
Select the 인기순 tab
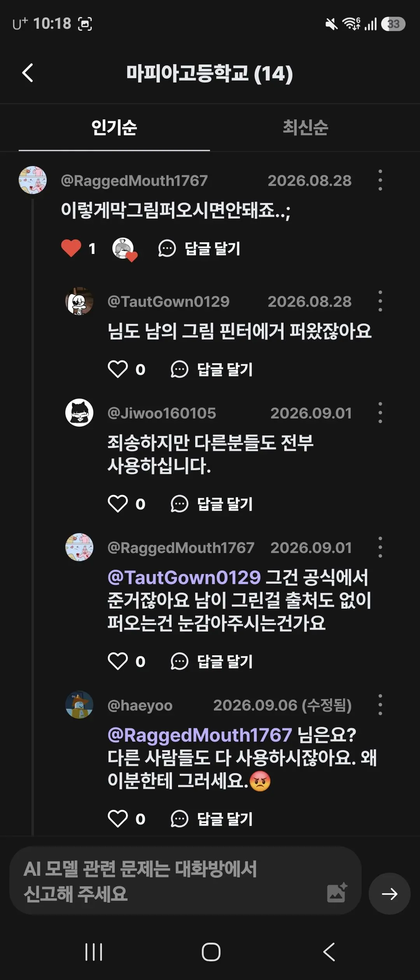tap(114, 127)
